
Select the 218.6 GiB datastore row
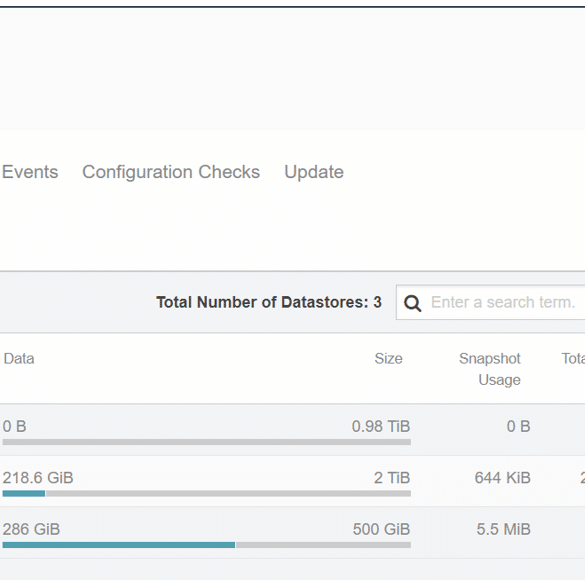click(x=292, y=481)
